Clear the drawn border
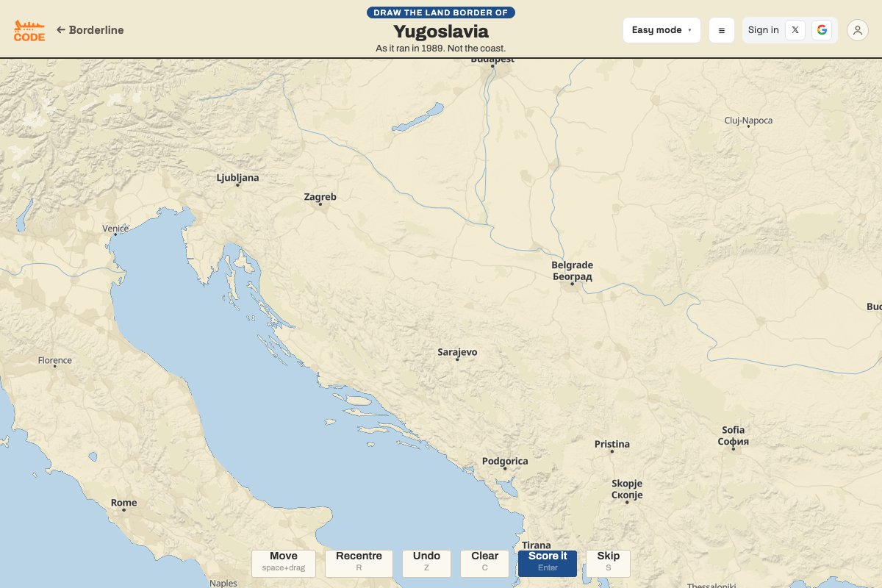The image size is (882, 588). click(485, 563)
